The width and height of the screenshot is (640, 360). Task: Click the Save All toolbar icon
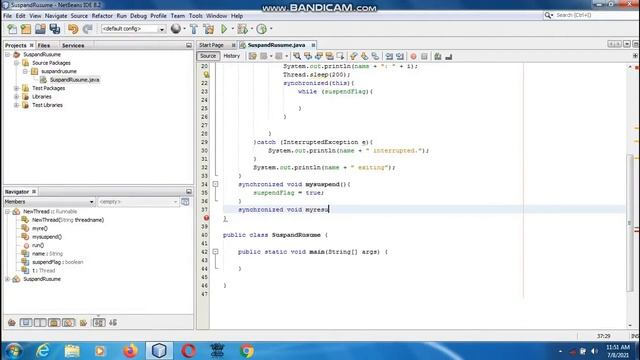[x=55, y=29]
